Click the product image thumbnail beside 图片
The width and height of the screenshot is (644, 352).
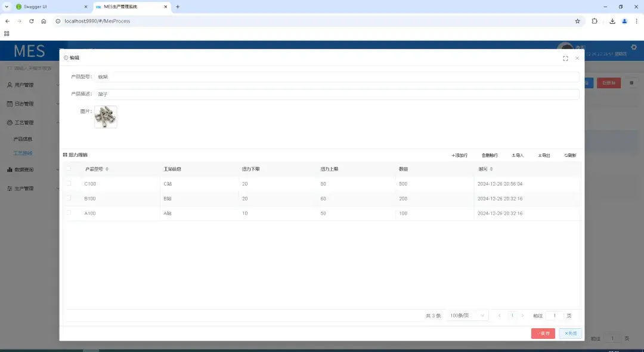pyautogui.click(x=105, y=116)
